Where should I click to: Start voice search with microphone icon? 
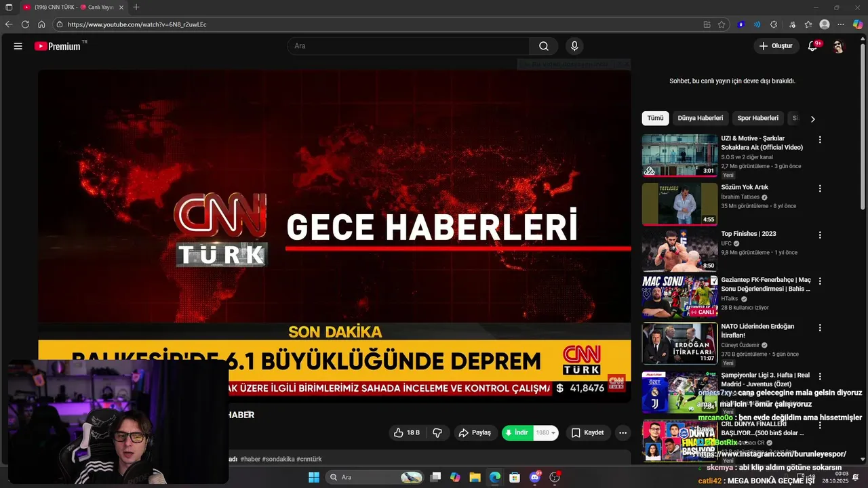pos(574,46)
